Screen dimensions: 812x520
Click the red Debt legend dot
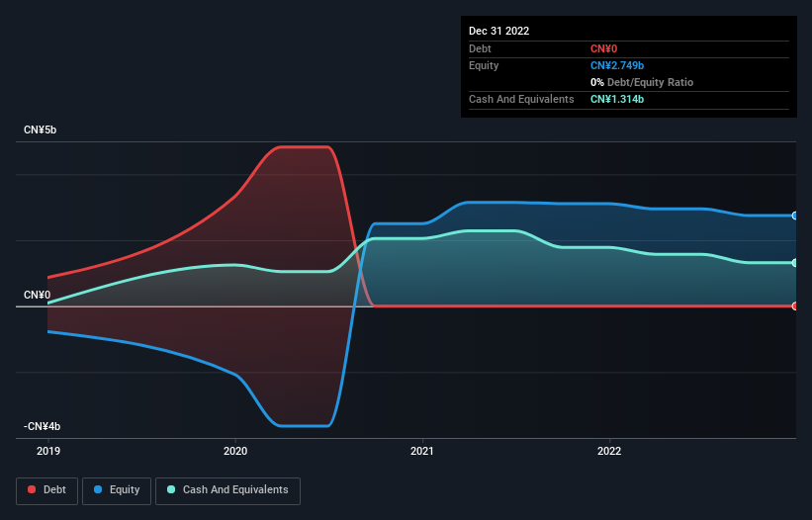pos(32,489)
